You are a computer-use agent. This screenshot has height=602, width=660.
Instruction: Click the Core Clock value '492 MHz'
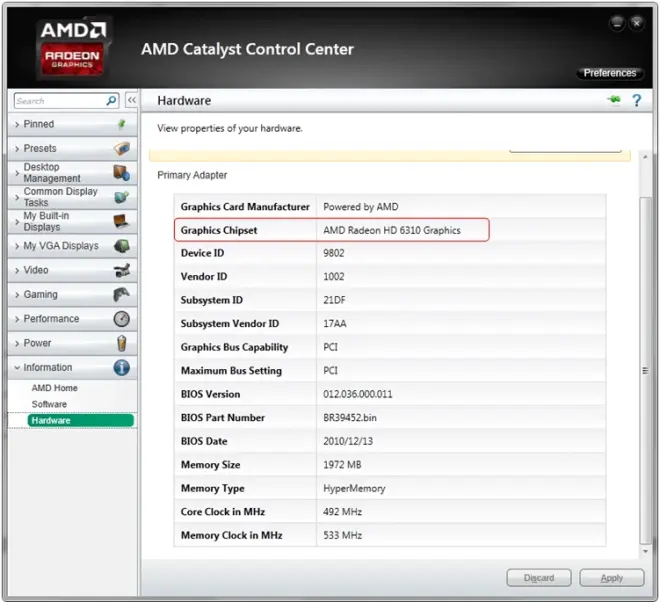[x=343, y=512]
